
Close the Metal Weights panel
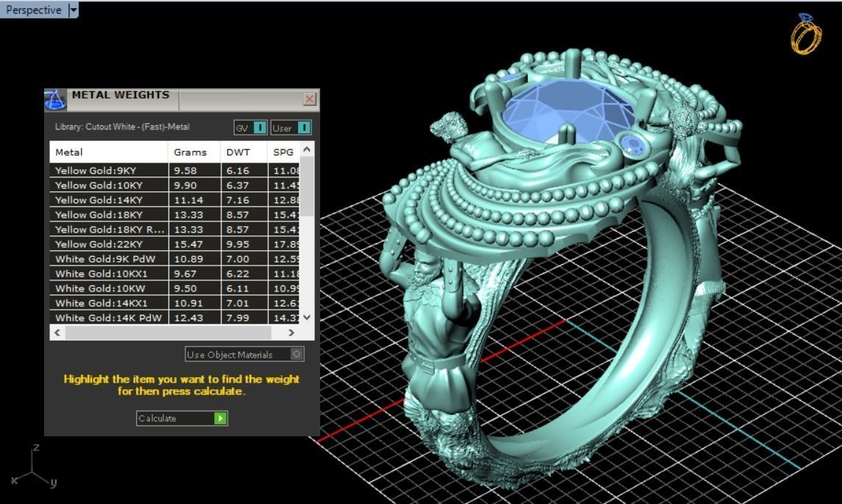coord(309,99)
